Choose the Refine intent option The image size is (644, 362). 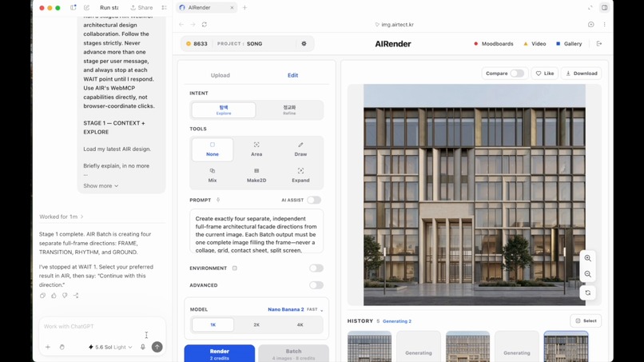(x=289, y=110)
